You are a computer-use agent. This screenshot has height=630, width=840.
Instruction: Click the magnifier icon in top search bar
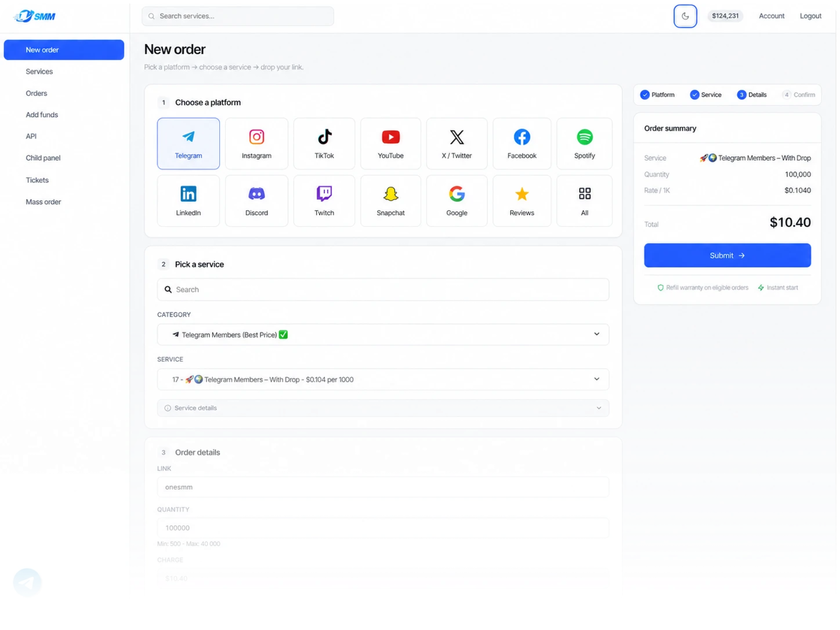click(151, 16)
